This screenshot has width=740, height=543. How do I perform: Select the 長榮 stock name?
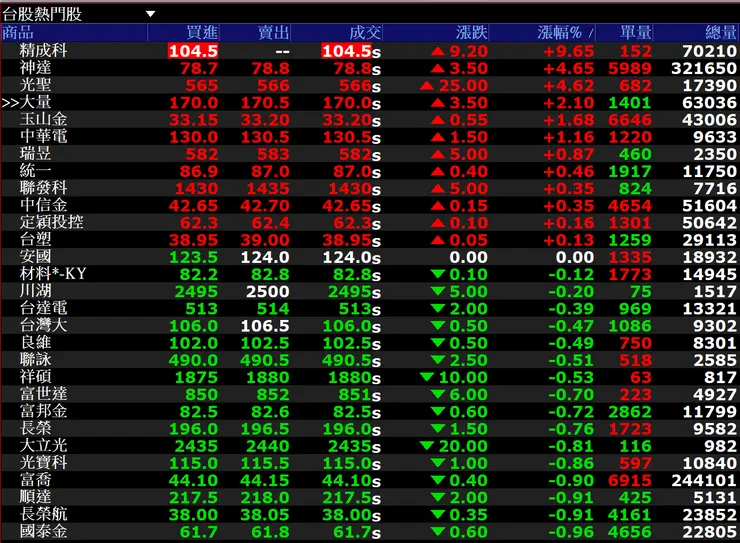point(35,428)
